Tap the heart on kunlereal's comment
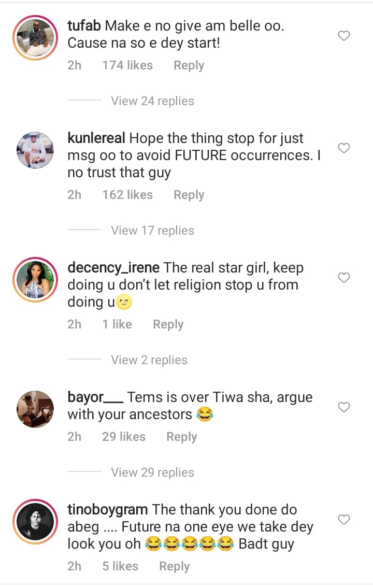This screenshot has width=373, height=588. (344, 148)
